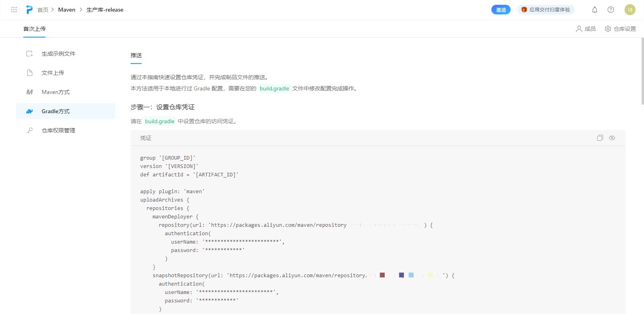Click the Maven M icon
The image size is (644, 314).
(x=30, y=92)
